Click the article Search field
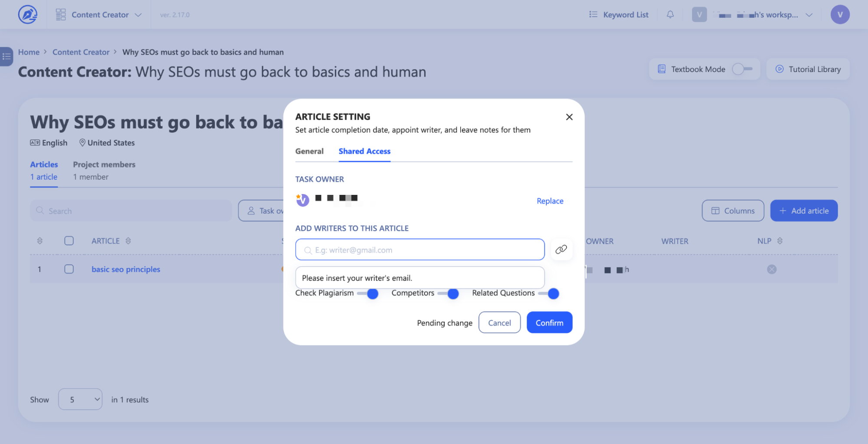Screen dimensions: 868x444 point(131,210)
